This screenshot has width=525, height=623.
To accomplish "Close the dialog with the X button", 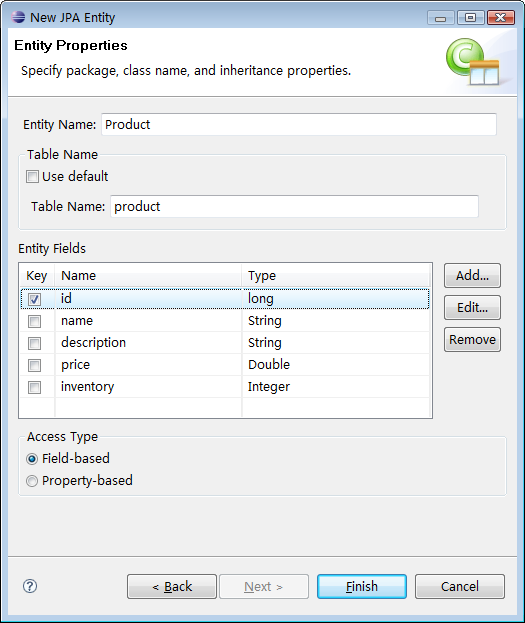I will point(501,18).
